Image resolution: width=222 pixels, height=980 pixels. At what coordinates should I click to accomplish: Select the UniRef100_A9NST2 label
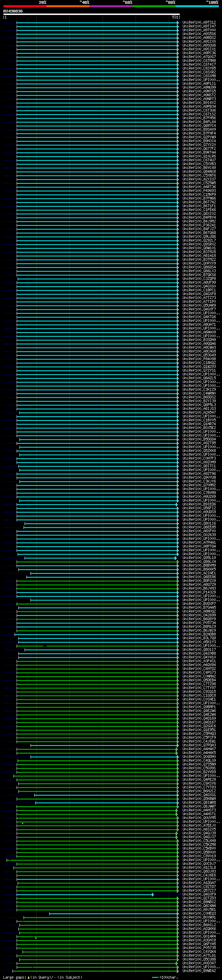coord(199,95)
